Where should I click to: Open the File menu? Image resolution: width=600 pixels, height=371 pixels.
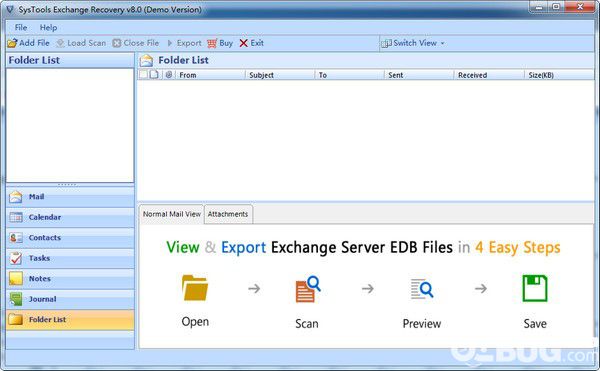coord(21,28)
